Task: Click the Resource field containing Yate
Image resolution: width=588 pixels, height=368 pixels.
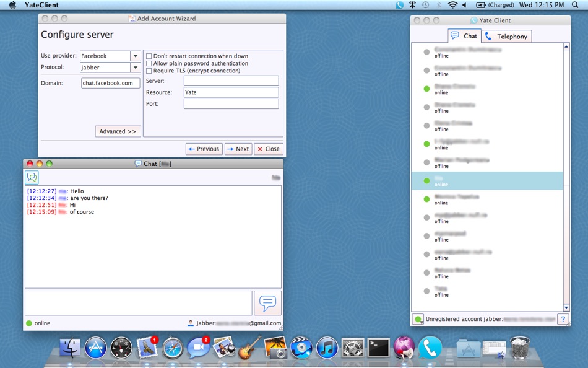Action: 231,92
